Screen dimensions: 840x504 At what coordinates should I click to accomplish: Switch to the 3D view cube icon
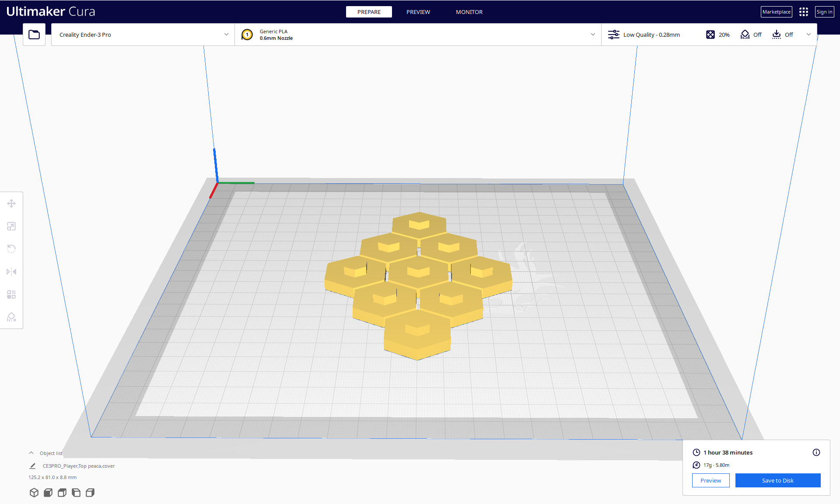(34, 493)
